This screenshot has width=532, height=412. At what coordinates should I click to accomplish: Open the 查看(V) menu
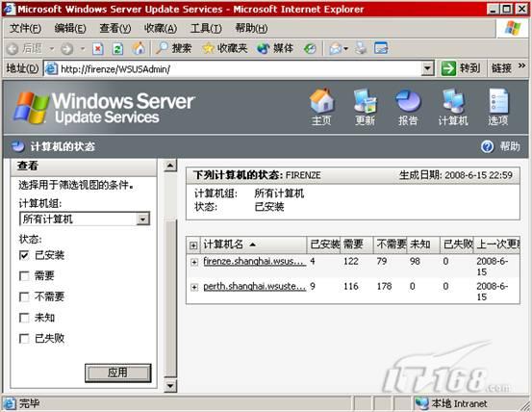[x=115, y=28]
